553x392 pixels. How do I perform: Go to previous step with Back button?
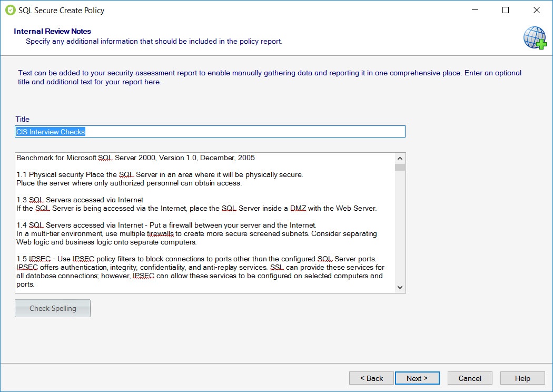tap(371, 378)
